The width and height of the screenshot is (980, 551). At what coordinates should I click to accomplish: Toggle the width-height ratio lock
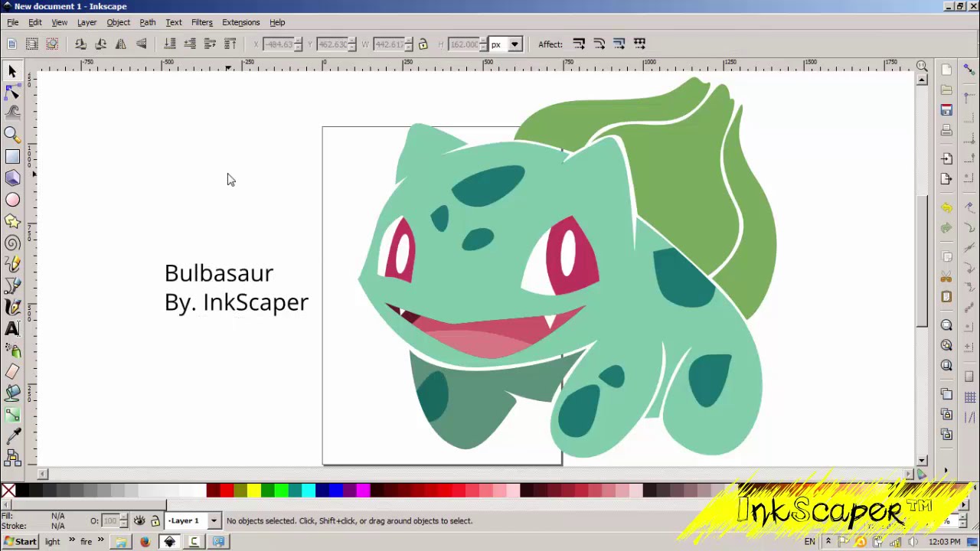tap(423, 44)
